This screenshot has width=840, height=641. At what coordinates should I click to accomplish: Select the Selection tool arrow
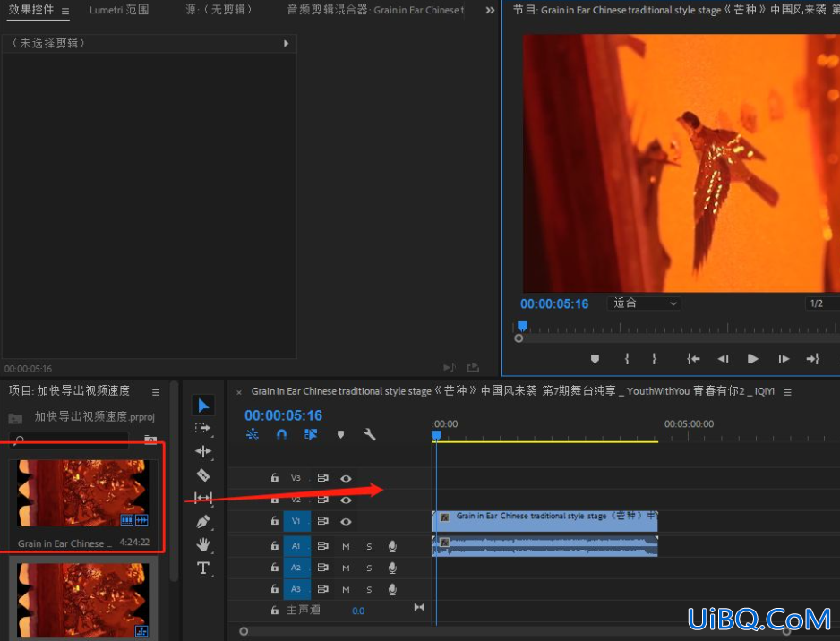[x=203, y=406]
